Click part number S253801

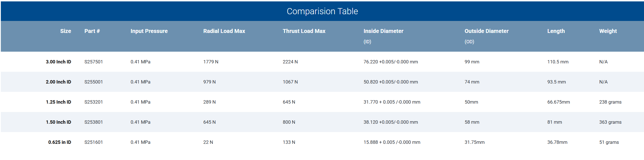tap(94, 122)
